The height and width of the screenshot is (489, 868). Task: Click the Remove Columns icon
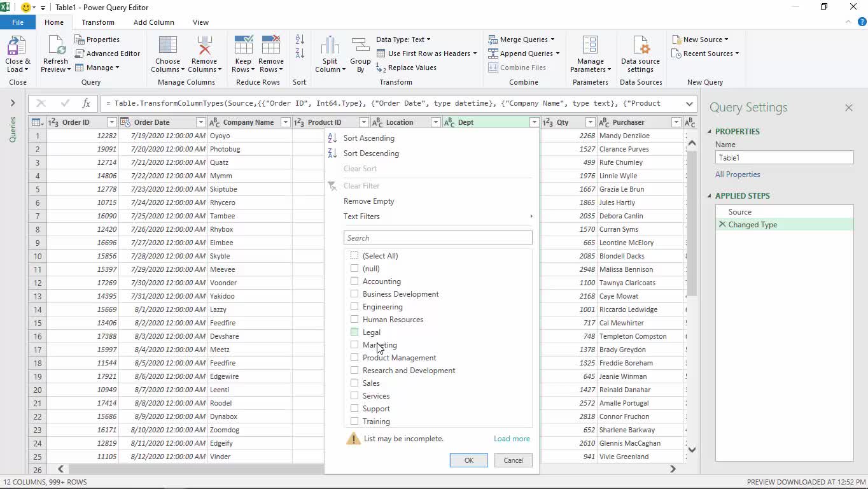pyautogui.click(x=204, y=47)
